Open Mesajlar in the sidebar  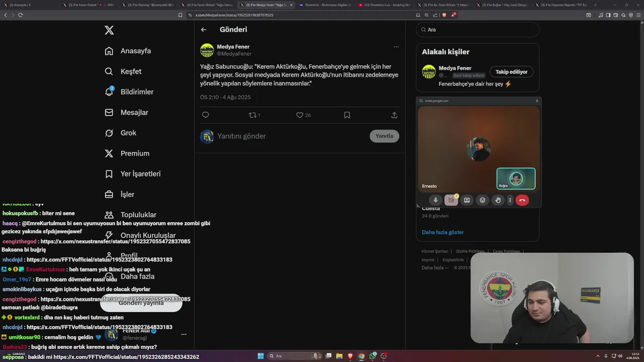126,113
